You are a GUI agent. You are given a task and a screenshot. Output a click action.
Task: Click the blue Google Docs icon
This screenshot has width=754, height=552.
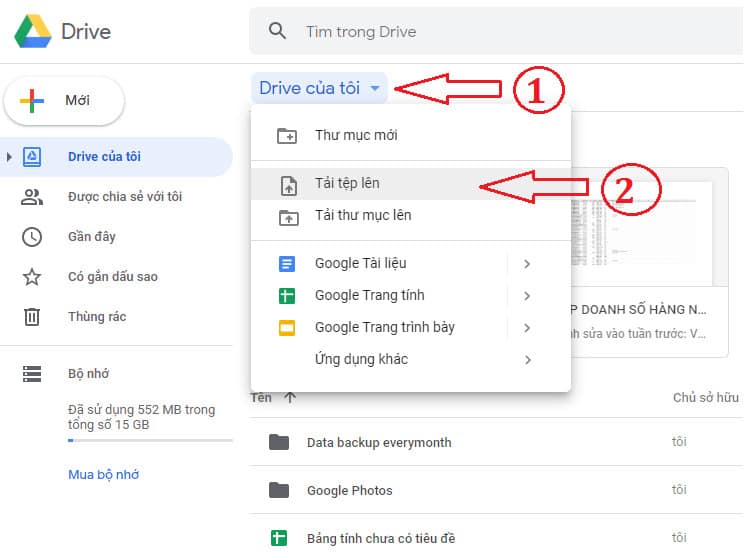287,264
